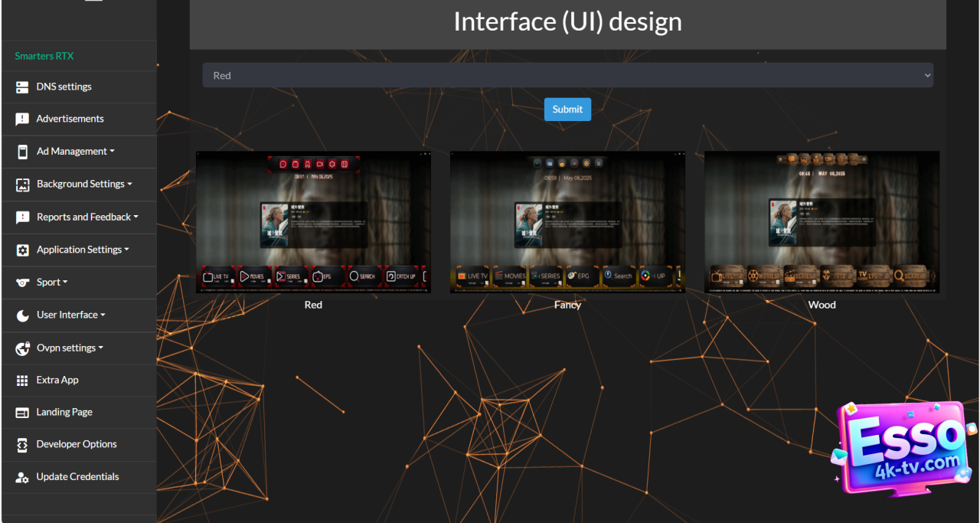Image resolution: width=980 pixels, height=523 pixels.
Task: Click the Smarters RTX link
Action: pyautogui.click(x=44, y=56)
